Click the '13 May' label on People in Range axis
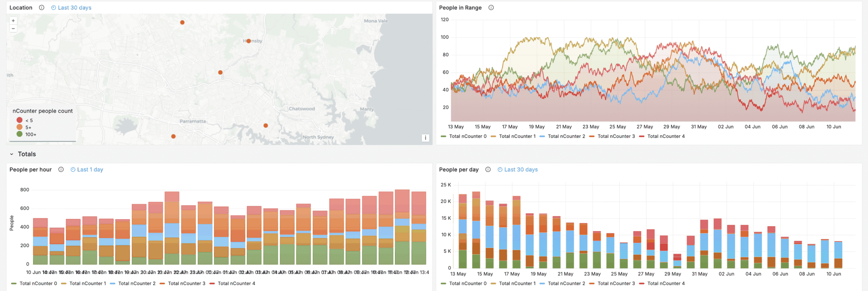868x291 pixels. point(456,127)
